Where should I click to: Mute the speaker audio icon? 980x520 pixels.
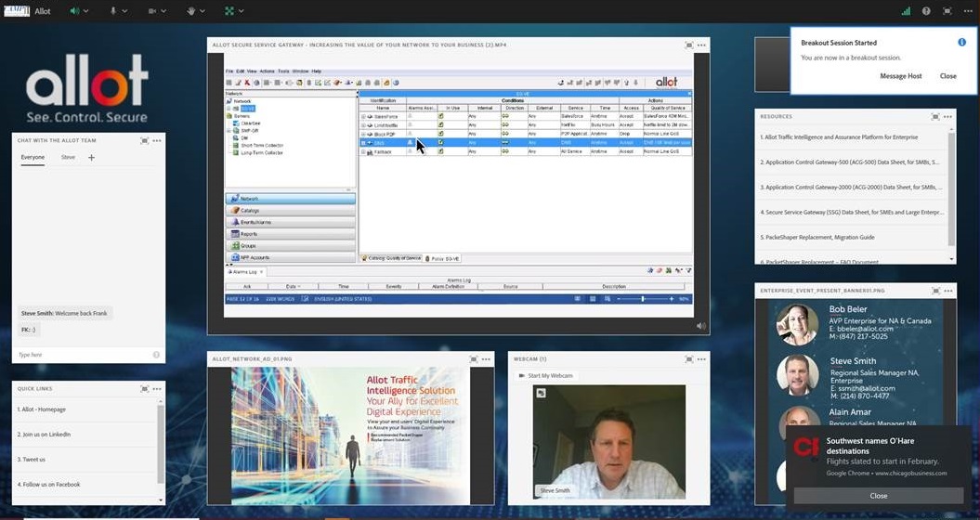point(74,10)
